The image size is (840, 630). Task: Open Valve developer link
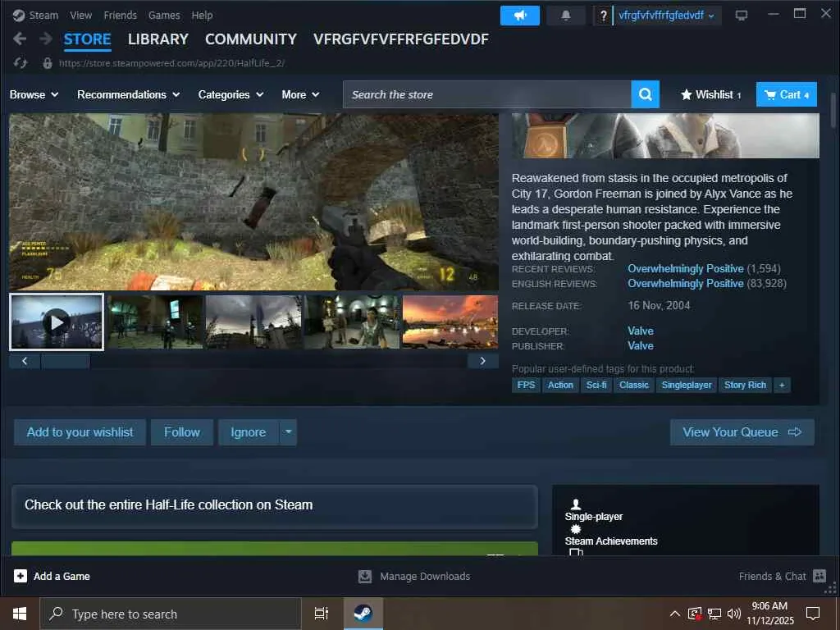point(640,331)
